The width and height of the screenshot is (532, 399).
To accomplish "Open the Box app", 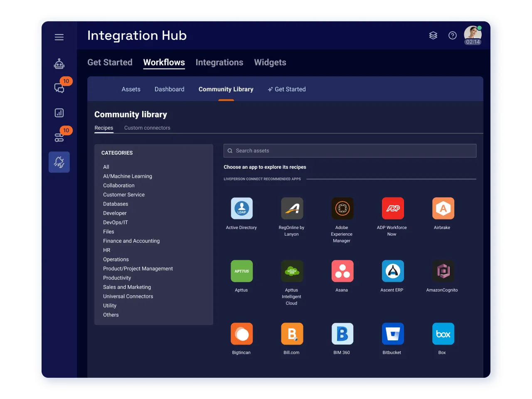I will (443, 334).
